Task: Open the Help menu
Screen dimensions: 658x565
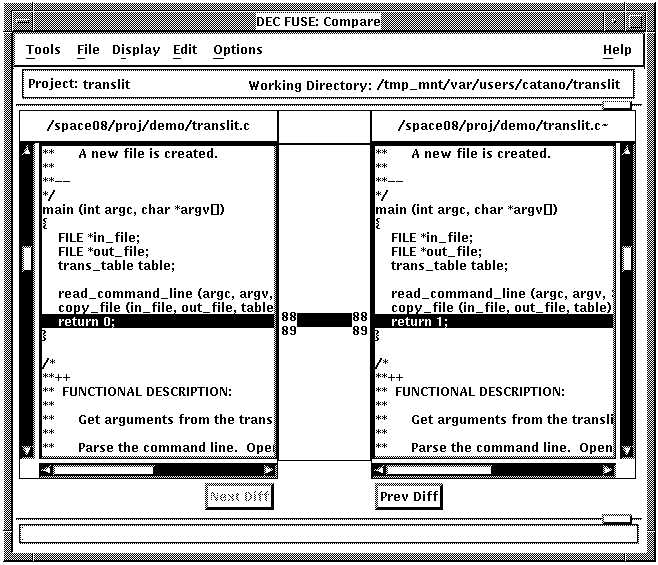Action: click(x=617, y=50)
